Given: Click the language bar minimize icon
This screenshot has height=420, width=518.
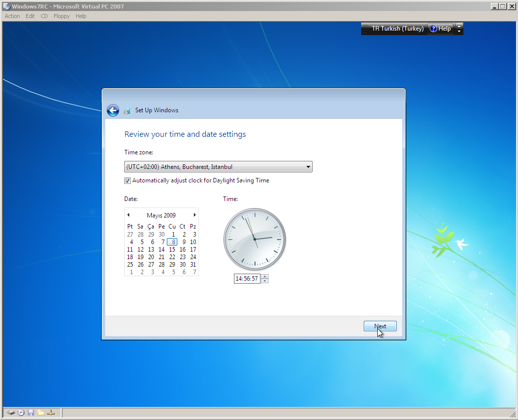Looking at the screenshot, I should [459, 26].
